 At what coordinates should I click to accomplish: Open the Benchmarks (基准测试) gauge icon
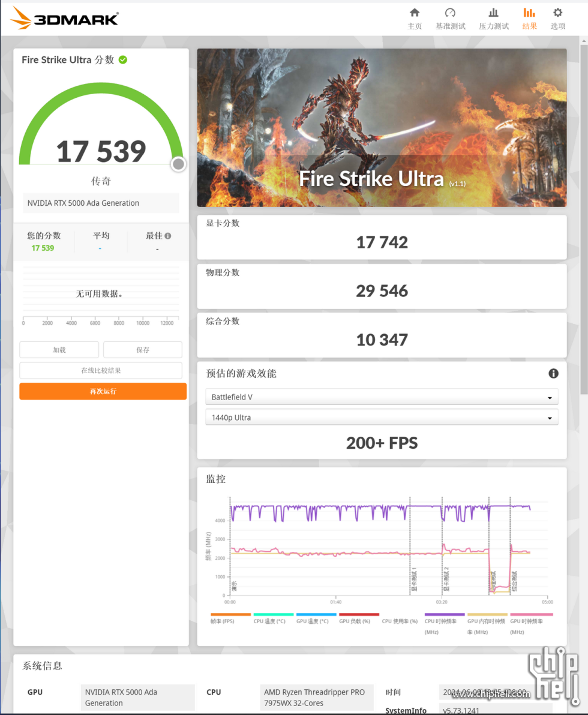(450, 13)
